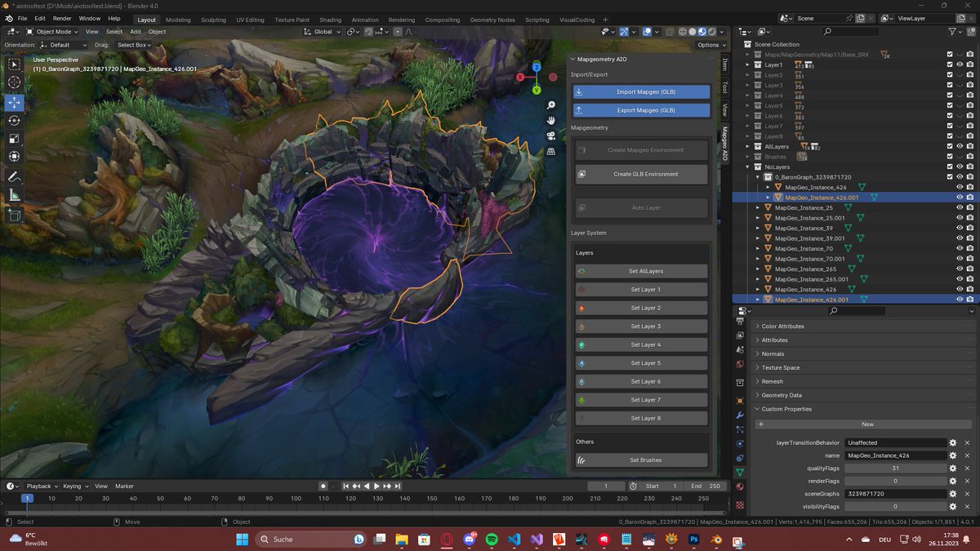Hide Layer1 collection with eye icon
The height and width of the screenshot is (551, 980).
point(960,64)
